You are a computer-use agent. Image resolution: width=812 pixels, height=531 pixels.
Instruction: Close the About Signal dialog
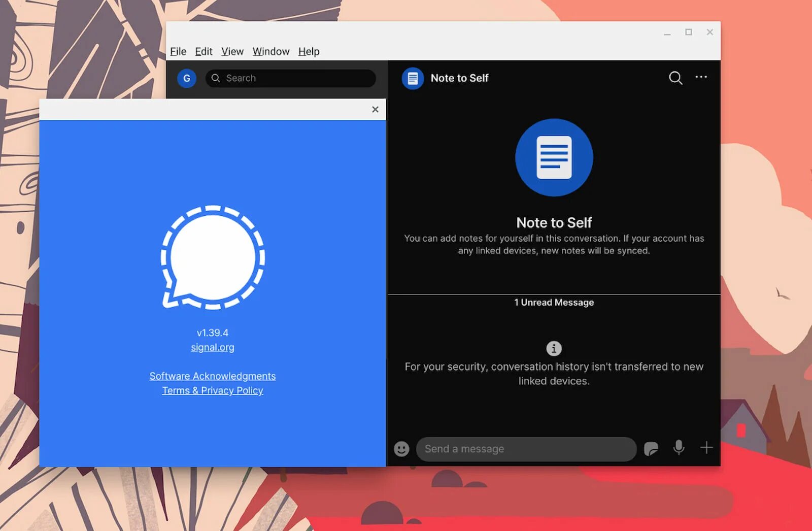click(x=375, y=109)
